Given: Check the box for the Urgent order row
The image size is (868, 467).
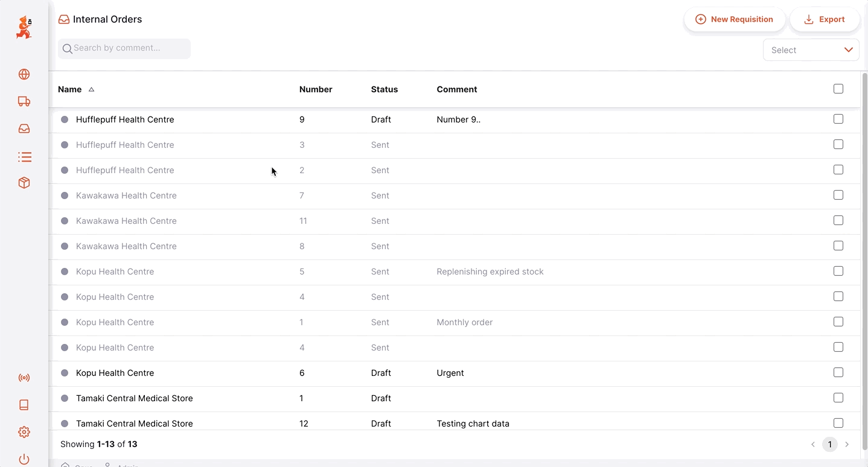Looking at the screenshot, I should pos(838,372).
